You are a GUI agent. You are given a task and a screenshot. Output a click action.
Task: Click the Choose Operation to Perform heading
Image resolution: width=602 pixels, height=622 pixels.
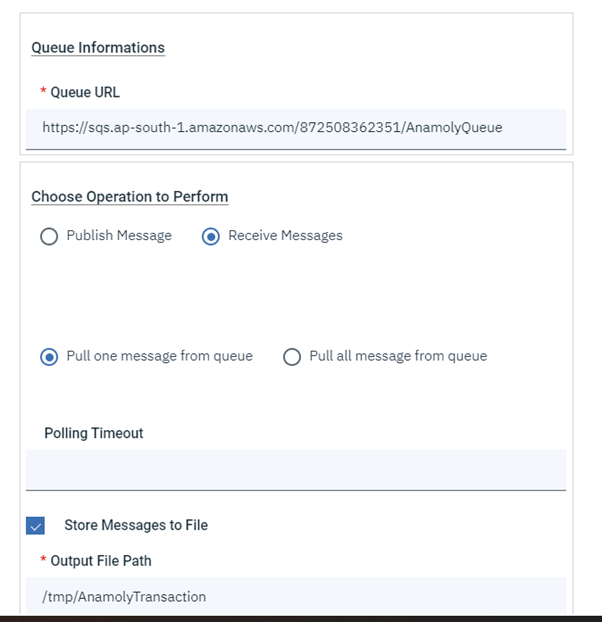click(130, 196)
